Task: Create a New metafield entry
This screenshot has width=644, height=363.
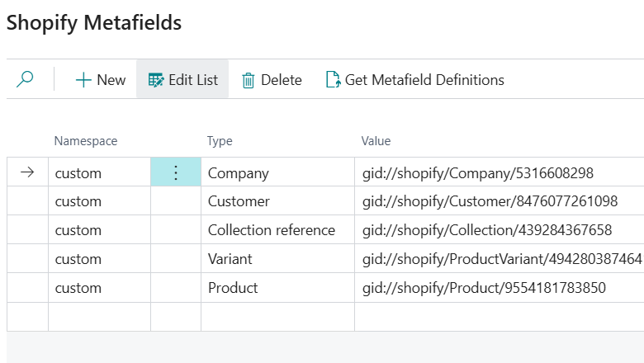Action: pos(101,79)
